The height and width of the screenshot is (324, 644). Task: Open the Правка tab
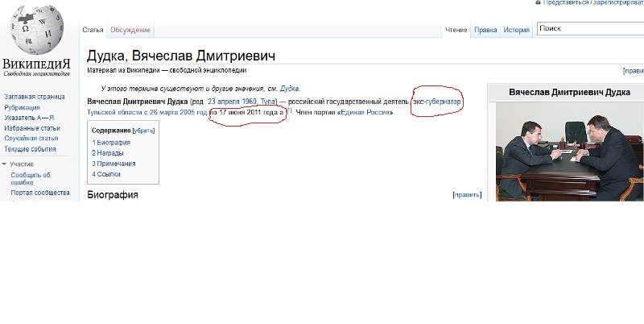click(485, 30)
